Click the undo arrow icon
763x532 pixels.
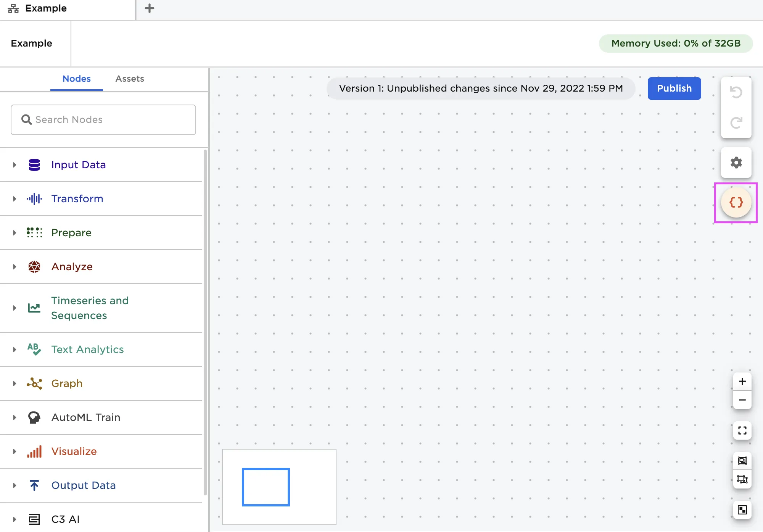(736, 92)
